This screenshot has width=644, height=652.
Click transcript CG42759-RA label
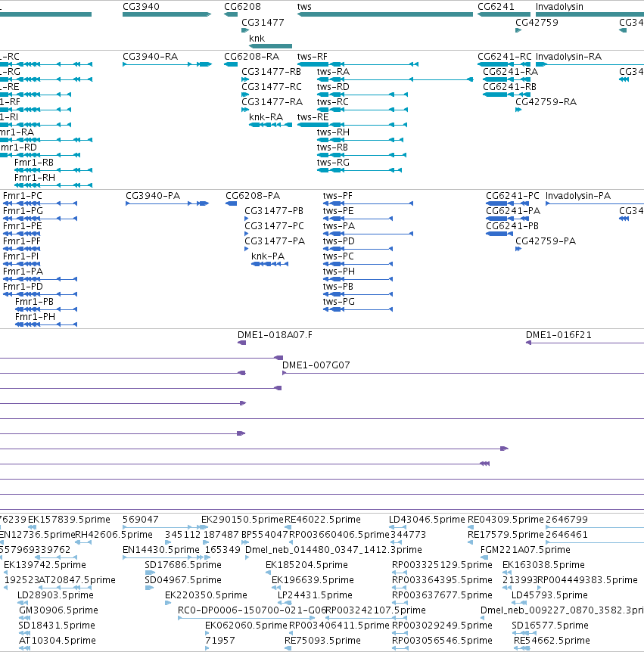pos(546,102)
